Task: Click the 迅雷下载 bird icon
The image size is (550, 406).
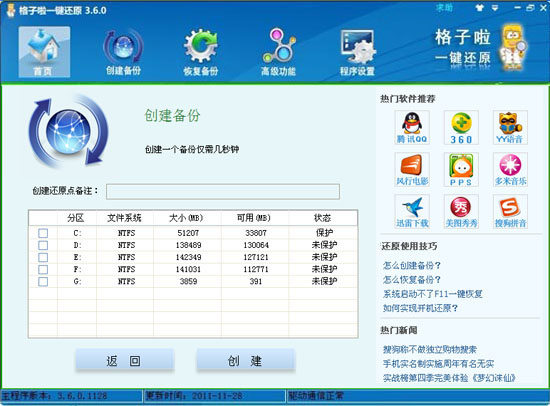Action: point(412,212)
